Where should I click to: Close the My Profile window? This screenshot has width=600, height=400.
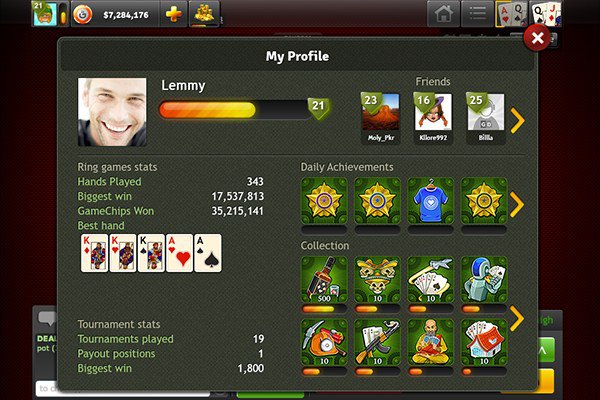tap(537, 38)
